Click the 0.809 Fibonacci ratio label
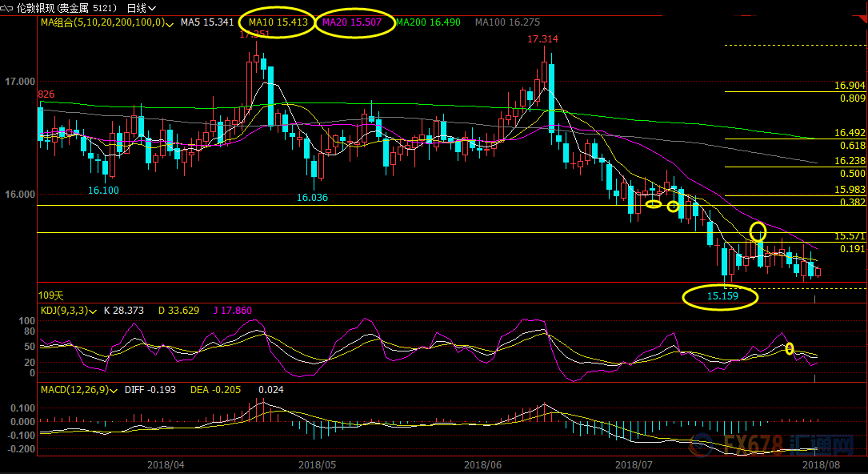Screen dimensions: 868x474 point(853,98)
